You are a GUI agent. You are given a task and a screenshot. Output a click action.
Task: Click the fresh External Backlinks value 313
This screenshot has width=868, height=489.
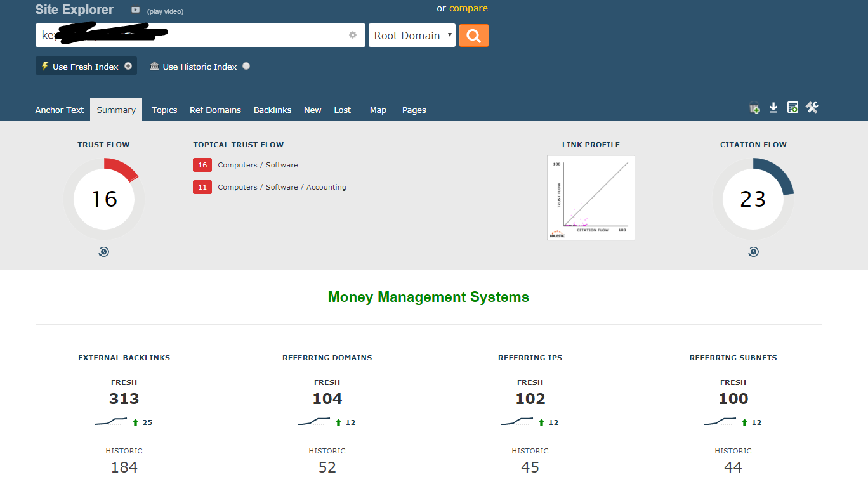(x=124, y=399)
